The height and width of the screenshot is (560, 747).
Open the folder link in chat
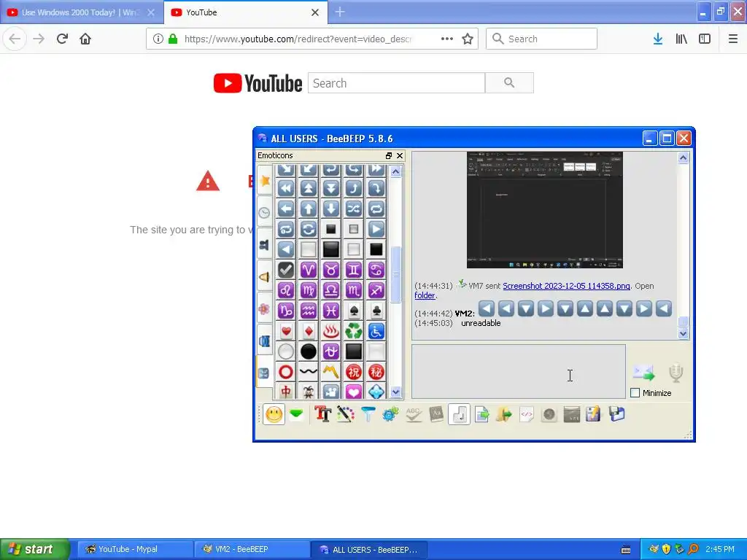[x=425, y=295]
